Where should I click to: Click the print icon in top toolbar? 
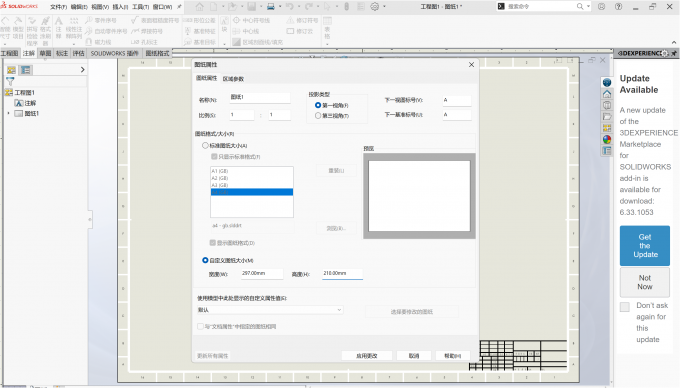click(271, 7)
